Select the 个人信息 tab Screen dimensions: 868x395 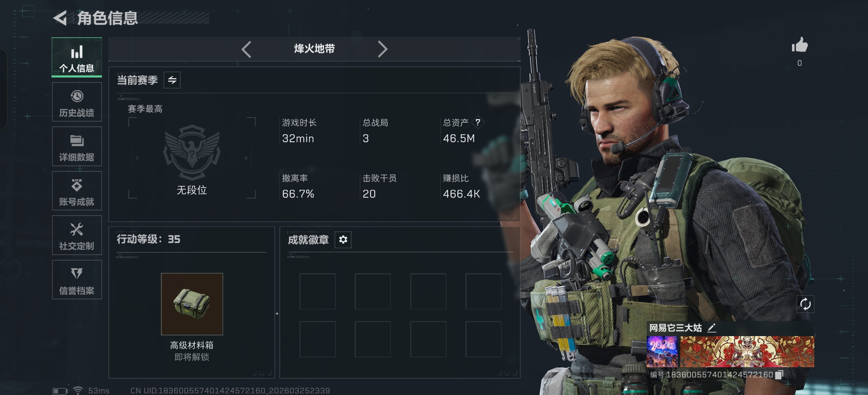[x=77, y=57]
